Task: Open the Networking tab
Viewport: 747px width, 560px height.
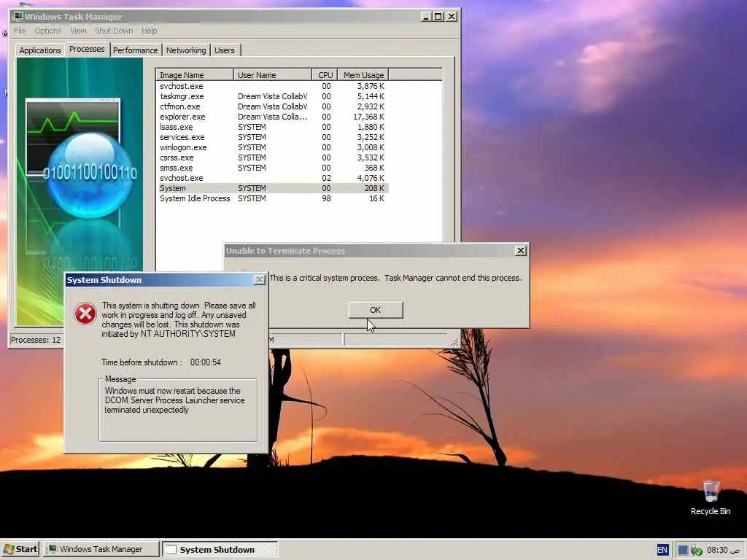Action: point(186,50)
